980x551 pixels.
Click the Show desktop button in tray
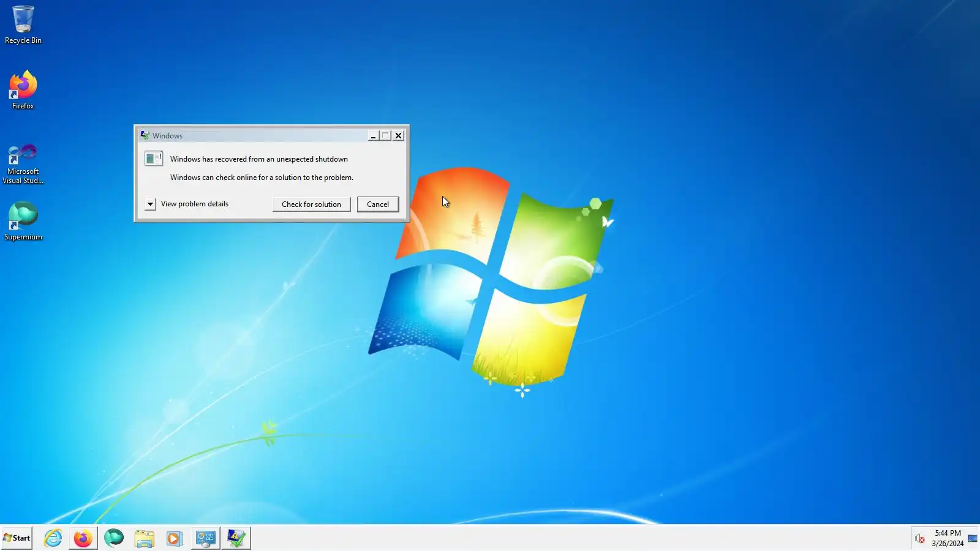pos(973,538)
